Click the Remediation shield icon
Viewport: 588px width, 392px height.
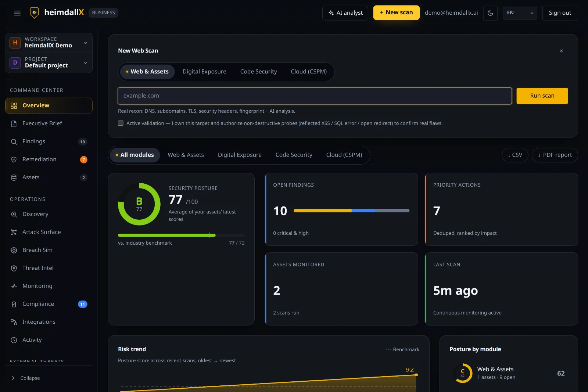tap(14, 160)
